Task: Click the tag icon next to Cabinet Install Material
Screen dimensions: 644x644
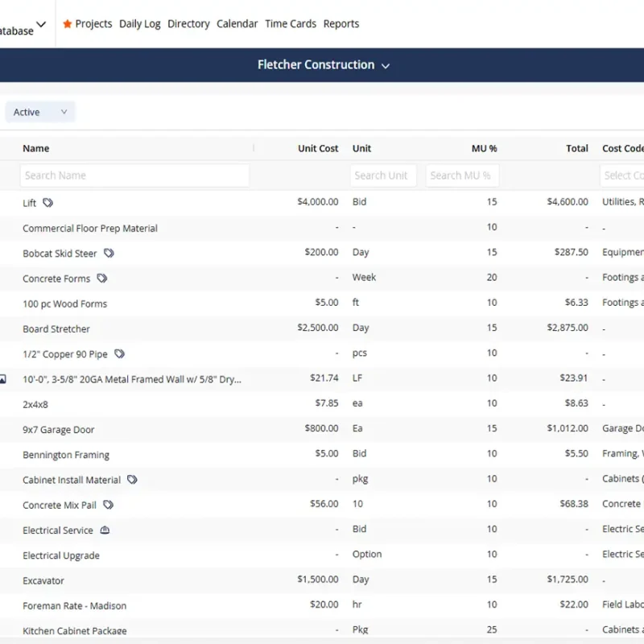Action: (132, 479)
